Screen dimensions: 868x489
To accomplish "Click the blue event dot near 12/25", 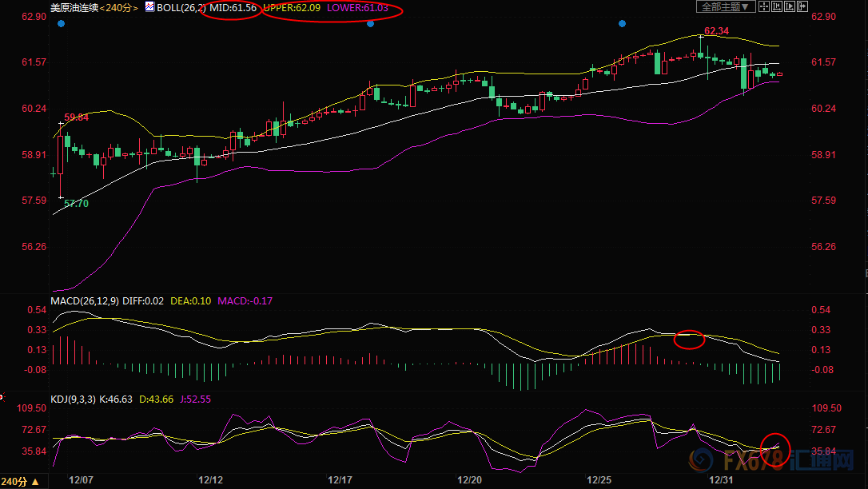I will [x=623, y=24].
